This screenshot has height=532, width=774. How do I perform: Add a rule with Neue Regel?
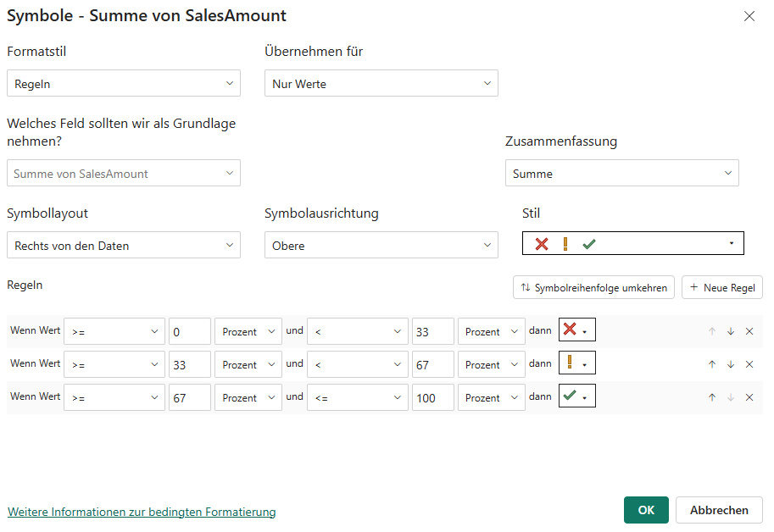[x=721, y=286]
